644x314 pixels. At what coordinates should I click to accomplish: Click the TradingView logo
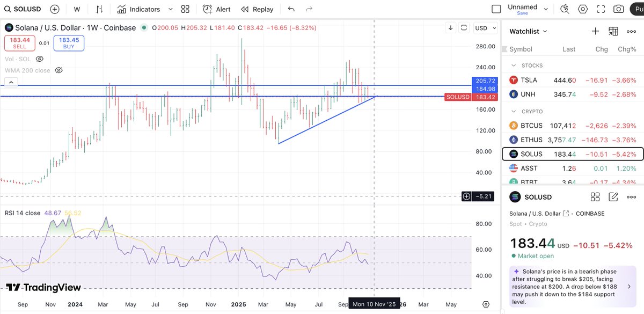pos(44,288)
